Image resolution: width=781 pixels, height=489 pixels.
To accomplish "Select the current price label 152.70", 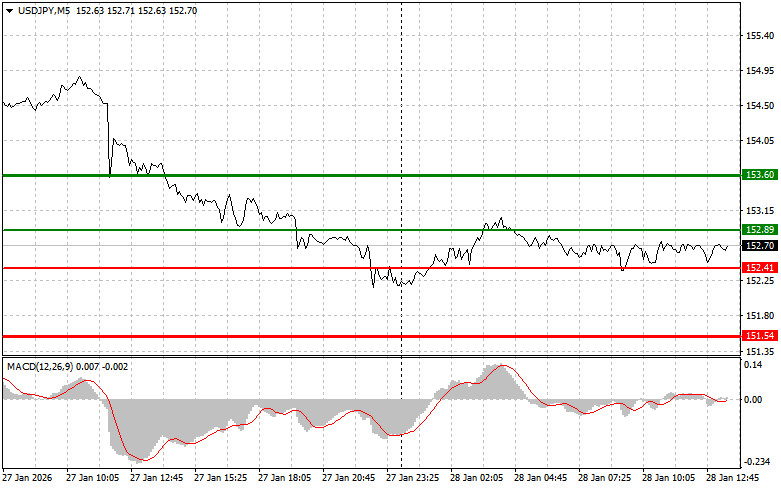I will click(x=760, y=245).
